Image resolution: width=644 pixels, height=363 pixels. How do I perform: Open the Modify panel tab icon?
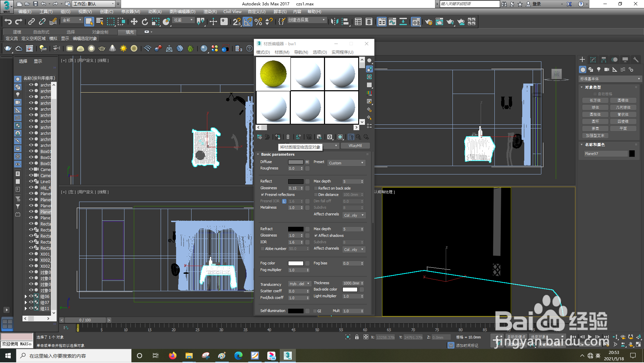593,60
